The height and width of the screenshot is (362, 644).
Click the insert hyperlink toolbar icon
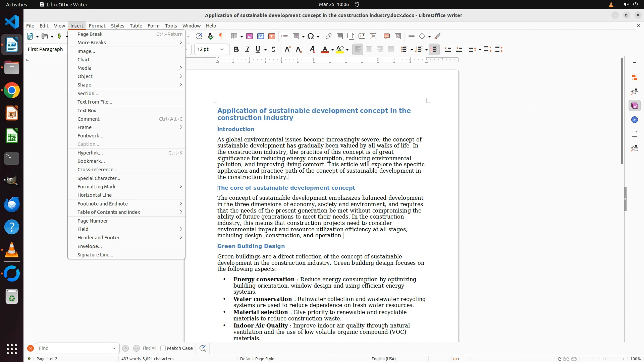coord(329,36)
